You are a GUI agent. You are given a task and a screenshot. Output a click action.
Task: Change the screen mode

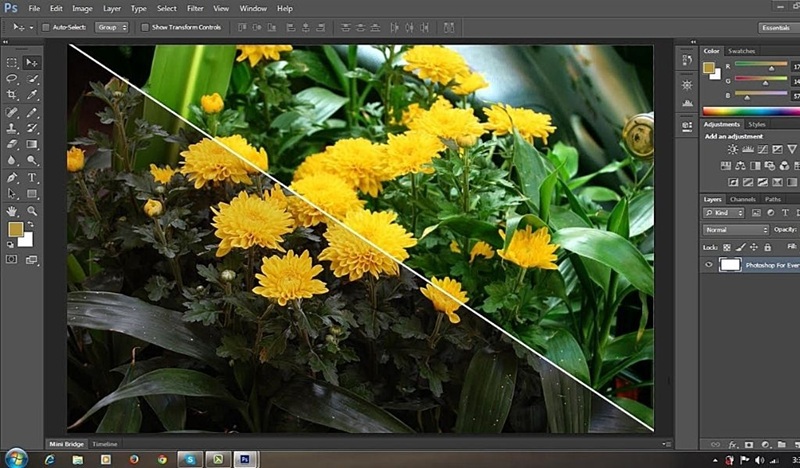[32, 260]
